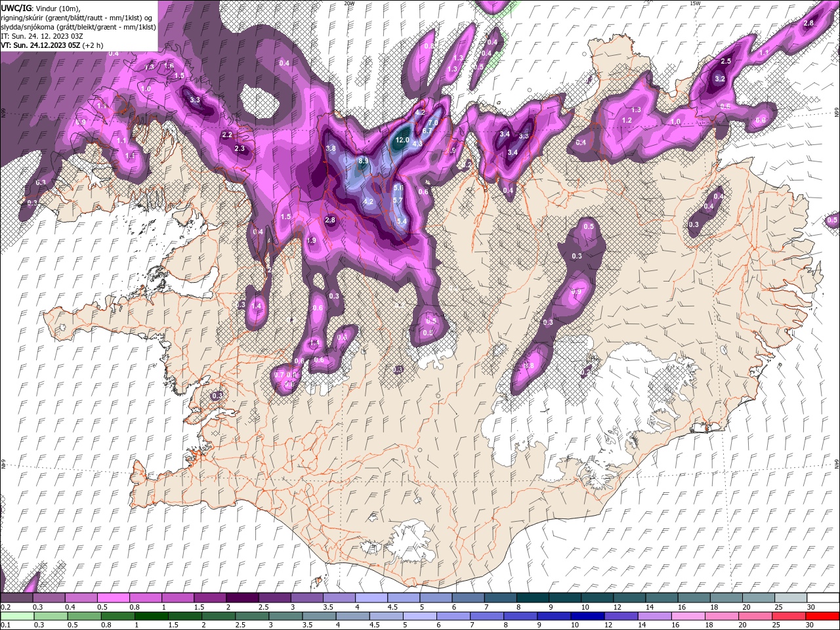
Task: Select the 5.4 precipitation label
Action: [x=402, y=222]
